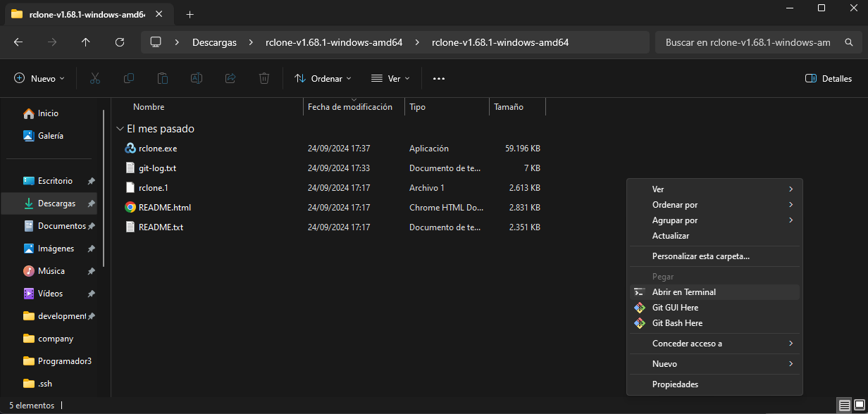868x414 pixels.
Task: Click the navigation pane scrollbar
Action: pos(104,187)
